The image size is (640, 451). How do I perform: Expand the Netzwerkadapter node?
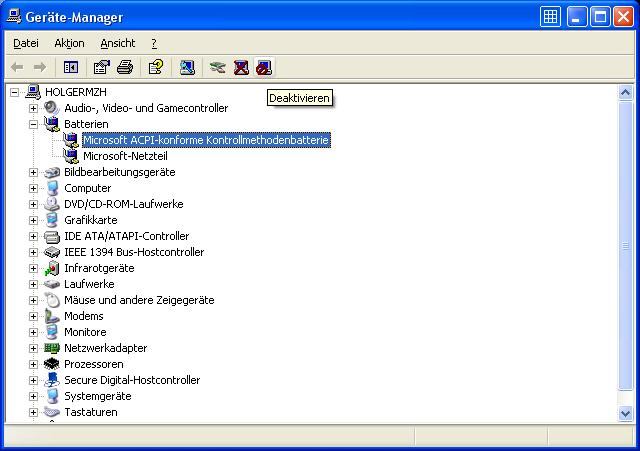33,348
